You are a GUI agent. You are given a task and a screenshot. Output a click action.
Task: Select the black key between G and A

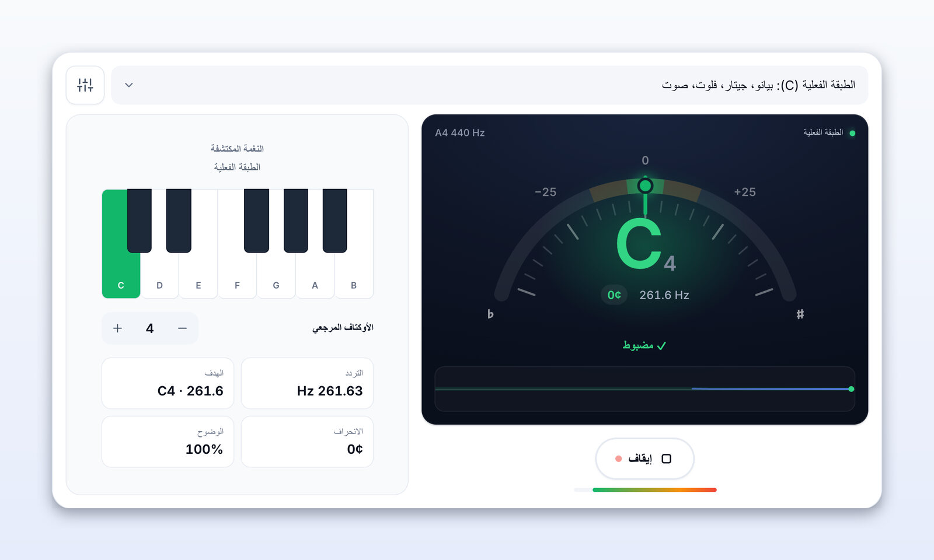click(296, 220)
